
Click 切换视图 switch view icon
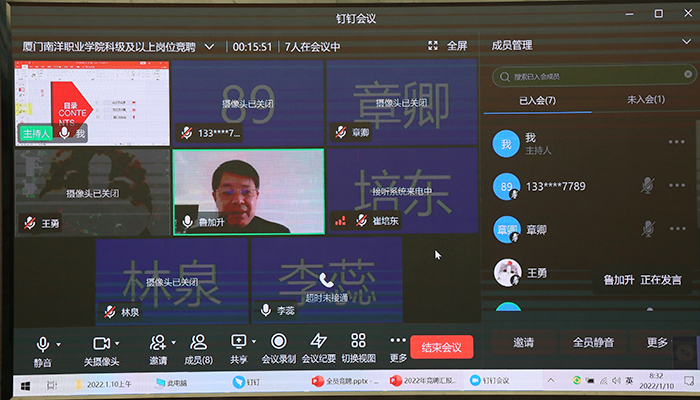pos(358,342)
